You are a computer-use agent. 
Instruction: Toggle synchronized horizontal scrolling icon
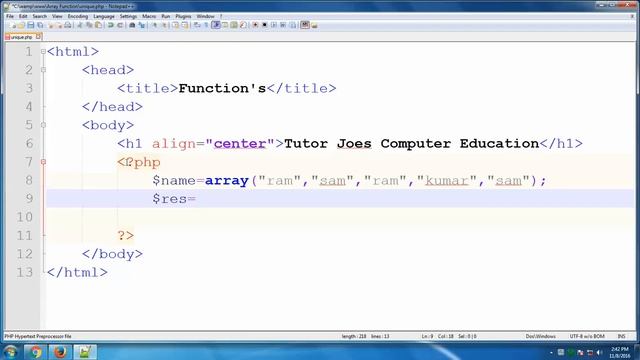(x=185, y=25)
